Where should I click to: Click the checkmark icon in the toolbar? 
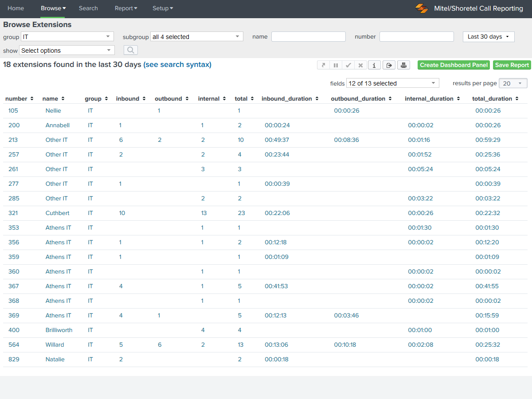(348, 65)
